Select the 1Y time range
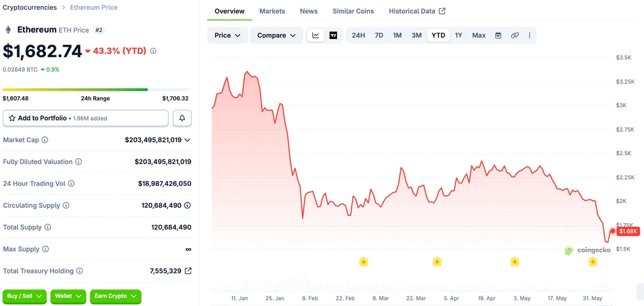Viewport: 644px width, 306px height. point(458,35)
